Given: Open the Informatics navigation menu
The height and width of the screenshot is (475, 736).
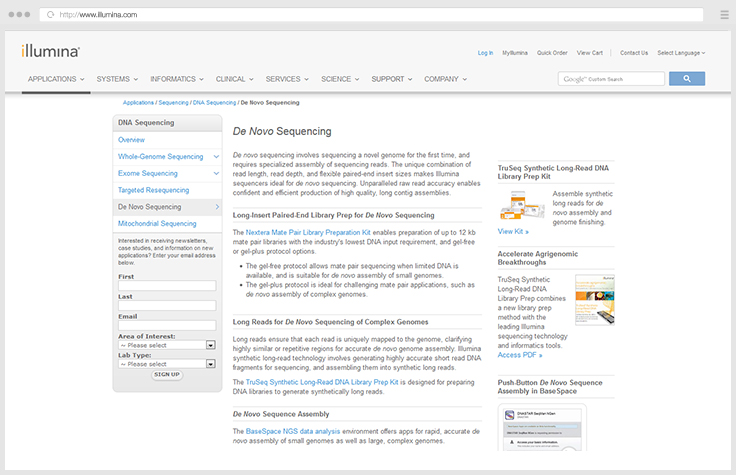Looking at the screenshot, I should tap(177, 79).
